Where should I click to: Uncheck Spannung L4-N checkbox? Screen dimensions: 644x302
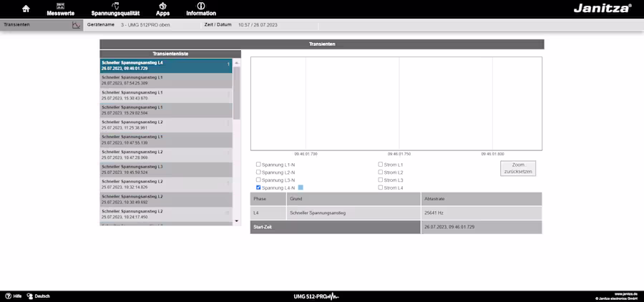pos(258,187)
